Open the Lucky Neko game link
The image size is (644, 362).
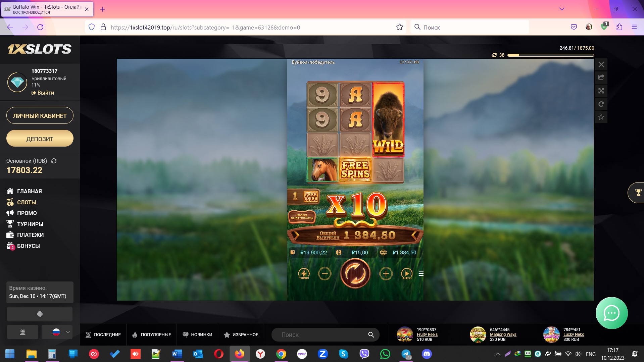574,334
